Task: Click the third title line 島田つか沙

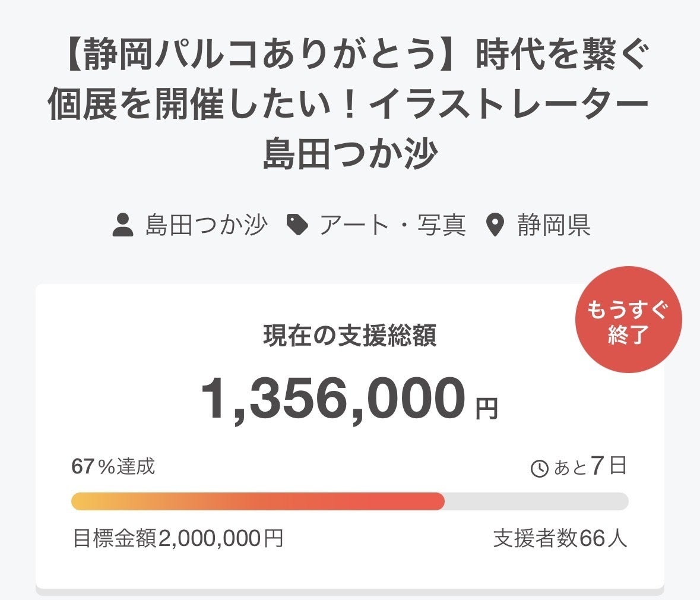Action: click(x=350, y=154)
